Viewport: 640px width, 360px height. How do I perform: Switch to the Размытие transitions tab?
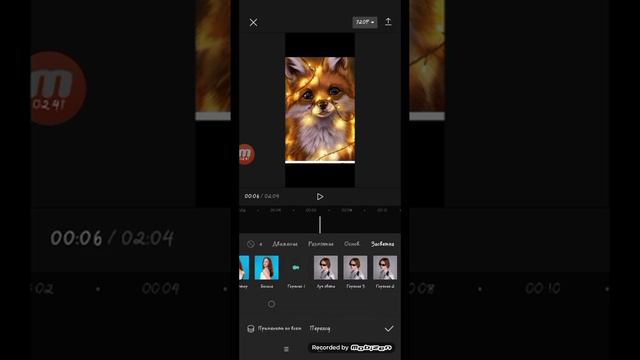tap(320, 244)
